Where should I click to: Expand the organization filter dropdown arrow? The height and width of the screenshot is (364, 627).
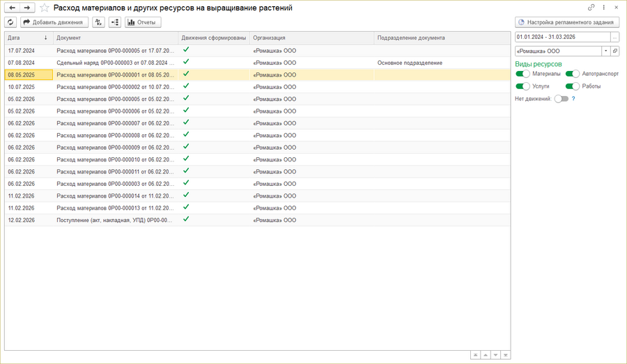(x=606, y=51)
